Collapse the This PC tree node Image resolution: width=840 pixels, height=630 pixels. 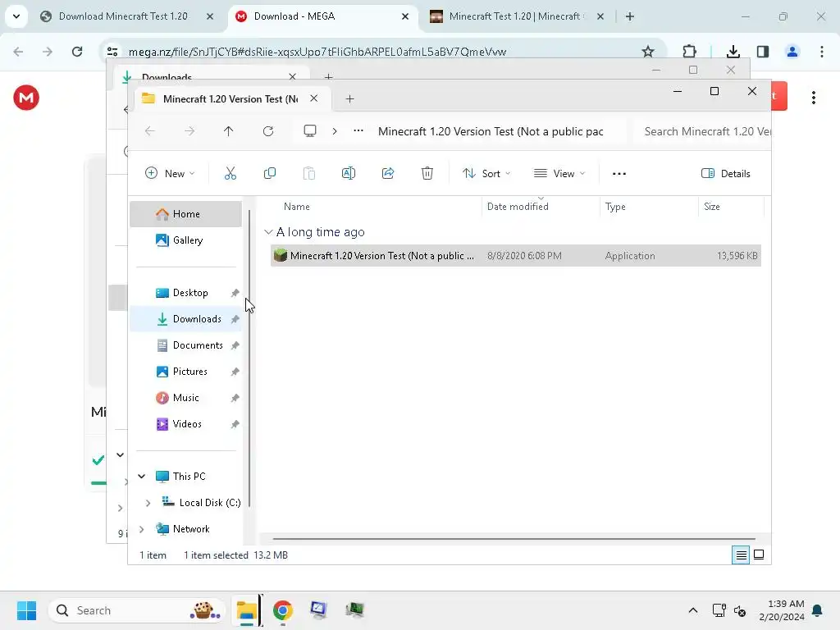coord(141,477)
